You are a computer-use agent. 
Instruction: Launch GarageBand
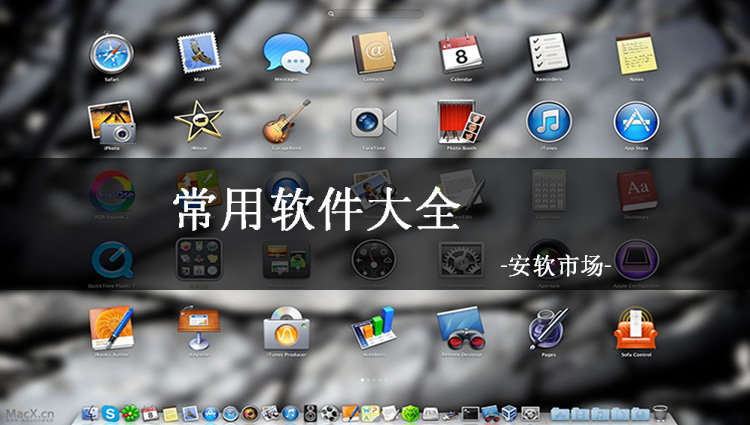286,122
